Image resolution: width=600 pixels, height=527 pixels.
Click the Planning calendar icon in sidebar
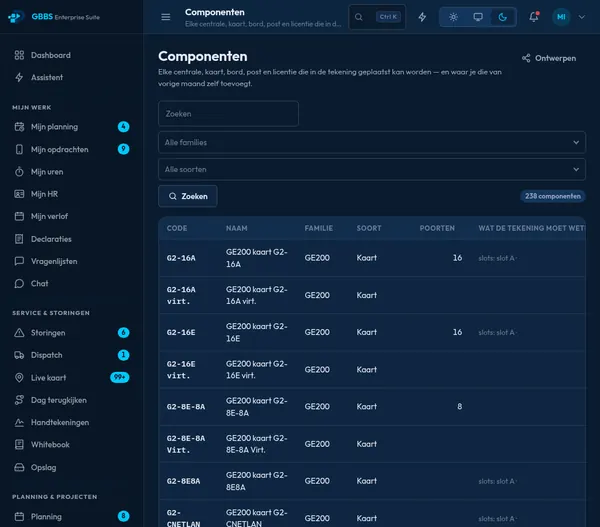[x=19, y=517]
